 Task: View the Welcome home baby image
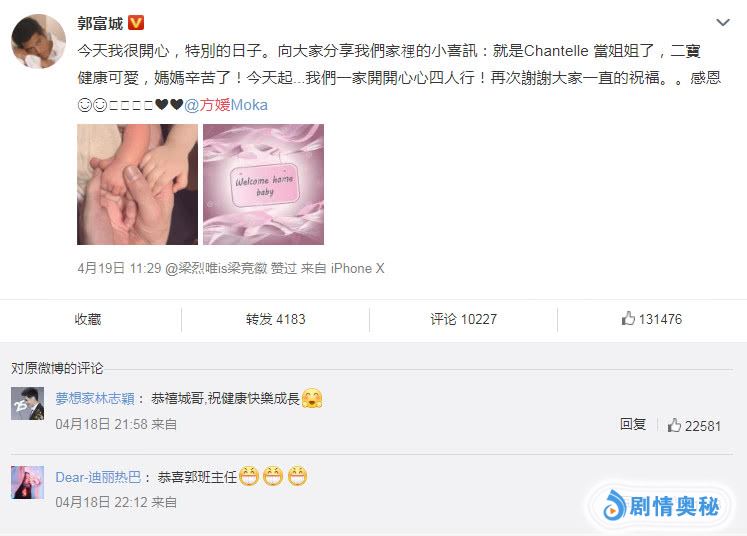(x=263, y=184)
